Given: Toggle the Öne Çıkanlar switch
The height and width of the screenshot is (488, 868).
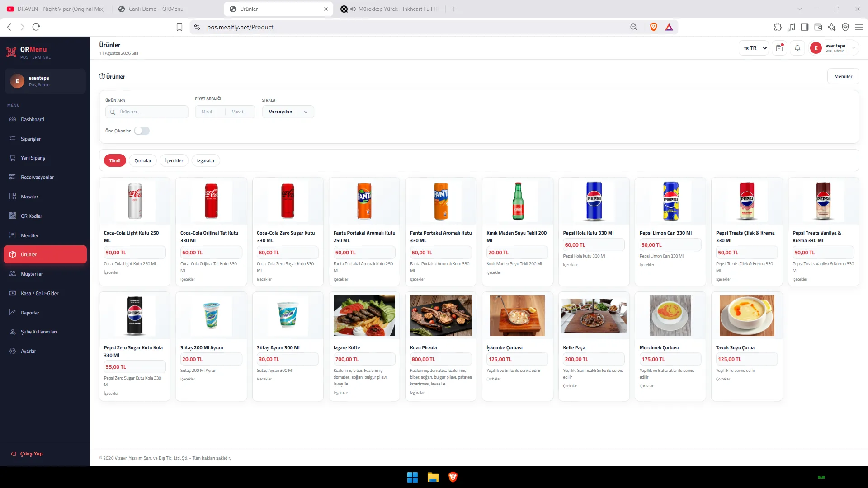Looking at the screenshot, I should [142, 131].
